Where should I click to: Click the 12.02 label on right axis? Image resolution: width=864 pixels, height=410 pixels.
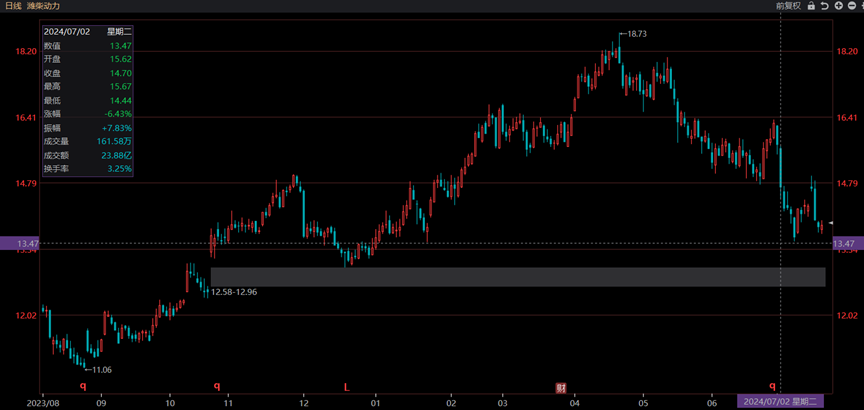click(846, 315)
